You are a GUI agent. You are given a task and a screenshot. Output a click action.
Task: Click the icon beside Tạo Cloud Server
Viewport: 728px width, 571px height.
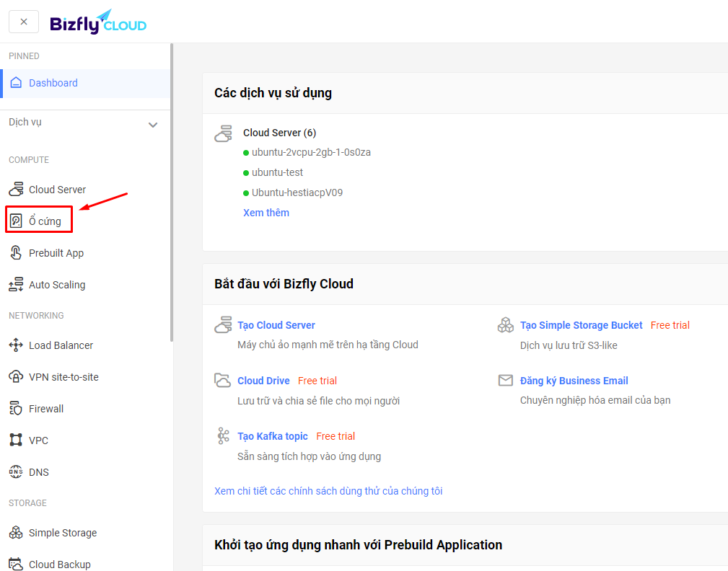coord(224,324)
